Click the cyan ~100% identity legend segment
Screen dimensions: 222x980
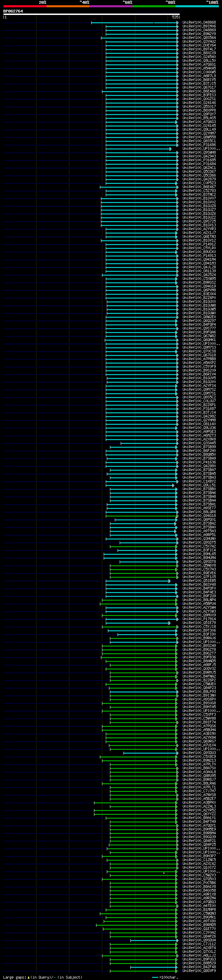(197, 6)
